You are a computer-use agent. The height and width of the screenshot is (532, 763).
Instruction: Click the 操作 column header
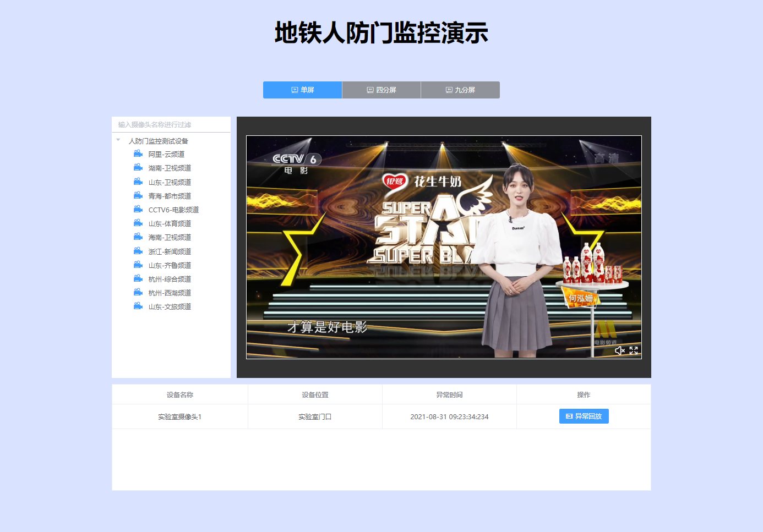[x=584, y=395]
